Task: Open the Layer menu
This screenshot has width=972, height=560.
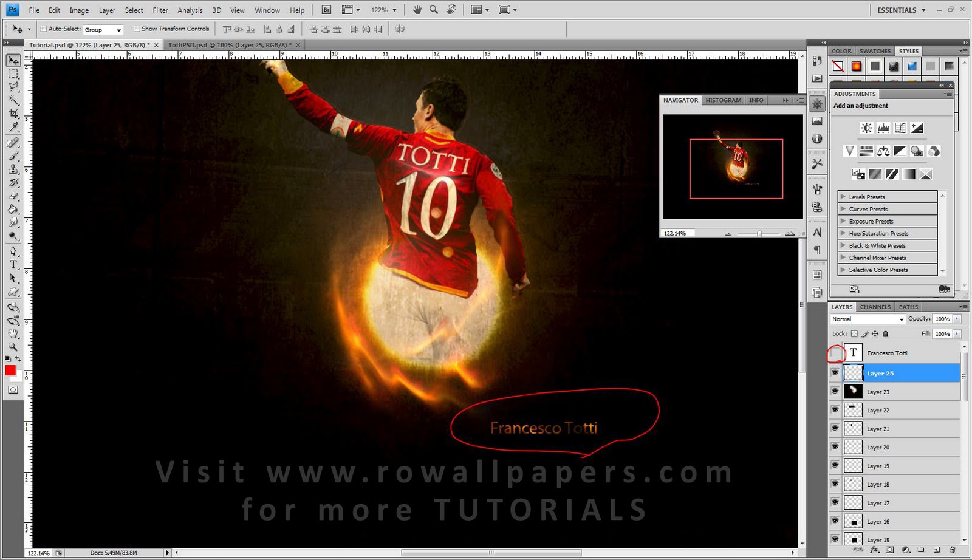Action: tap(107, 10)
